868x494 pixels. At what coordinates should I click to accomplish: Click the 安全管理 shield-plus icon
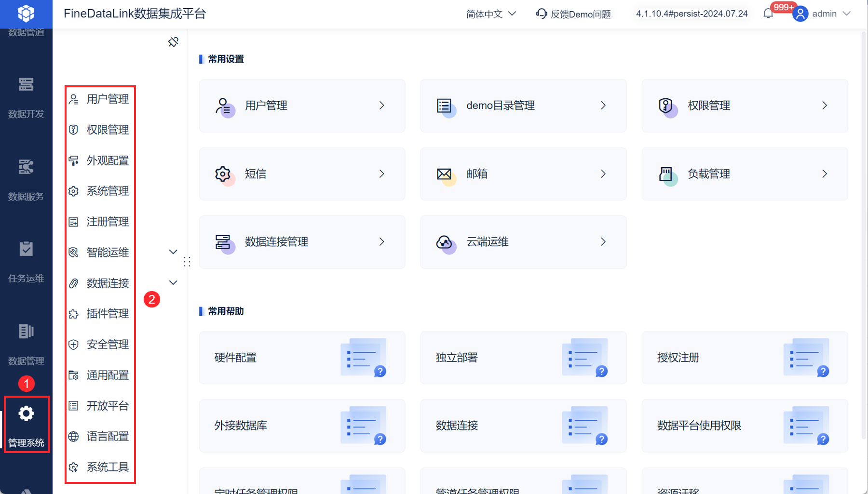tap(73, 345)
